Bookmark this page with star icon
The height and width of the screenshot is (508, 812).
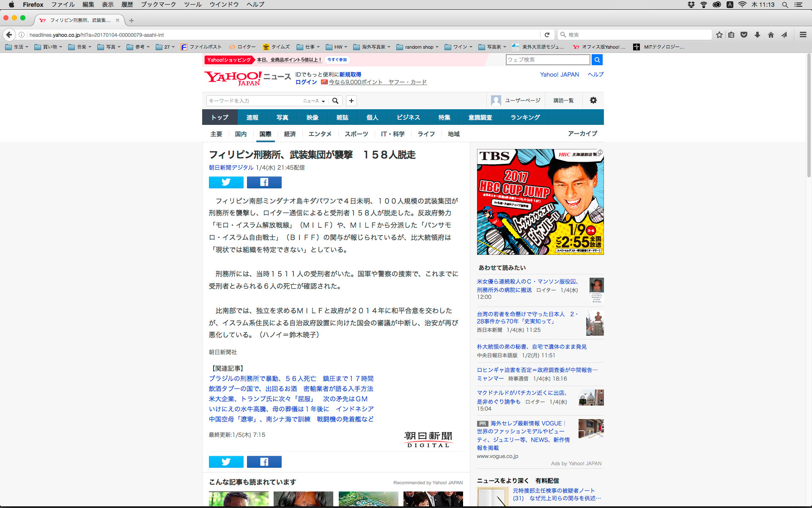719,35
